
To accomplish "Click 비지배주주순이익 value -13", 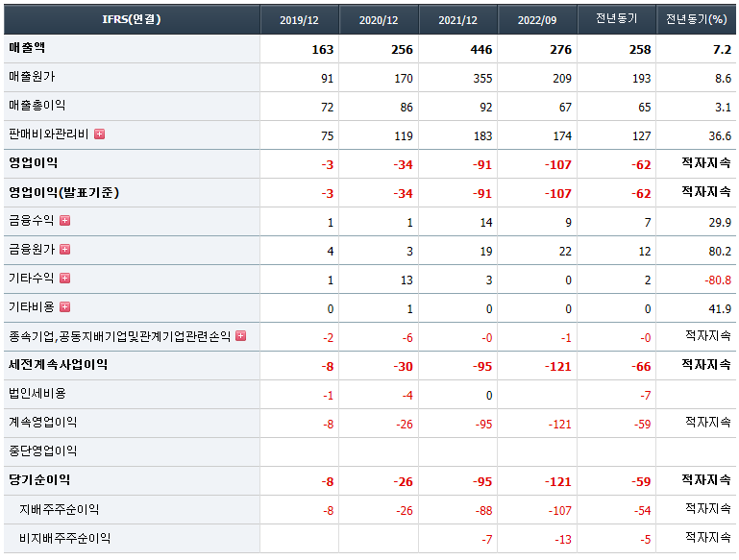I will (x=563, y=540).
